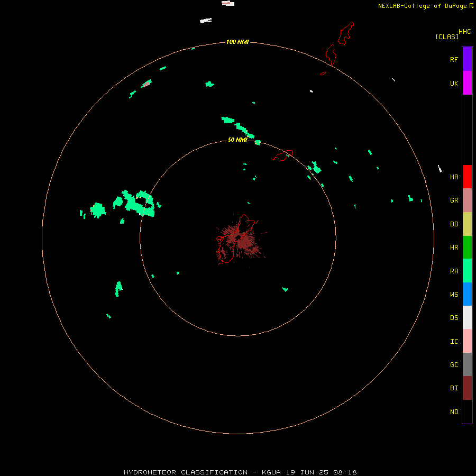Click the HA red legend swatch
476x476 pixels.
(467, 177)
